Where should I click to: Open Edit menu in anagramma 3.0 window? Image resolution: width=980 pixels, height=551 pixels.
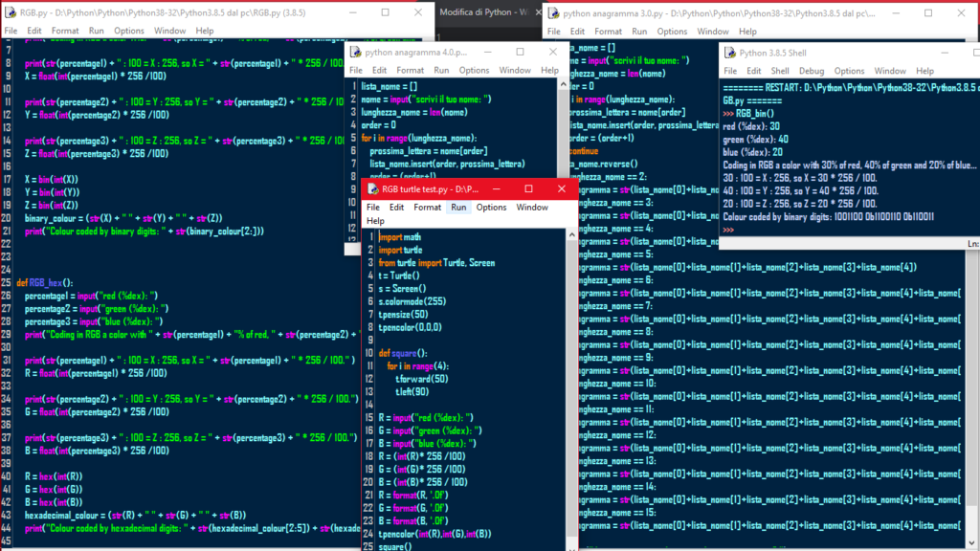[x=577, y=32]
